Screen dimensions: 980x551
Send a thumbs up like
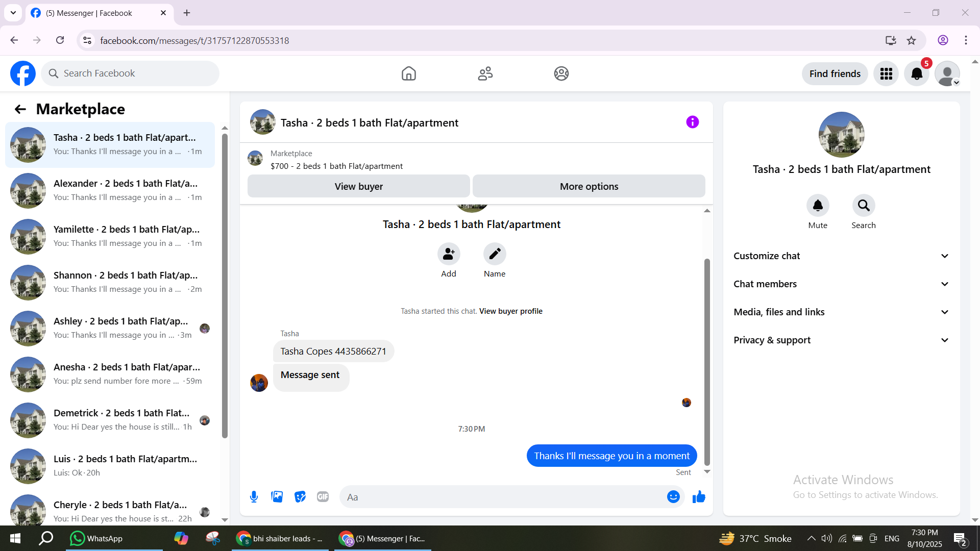[699, 496]
